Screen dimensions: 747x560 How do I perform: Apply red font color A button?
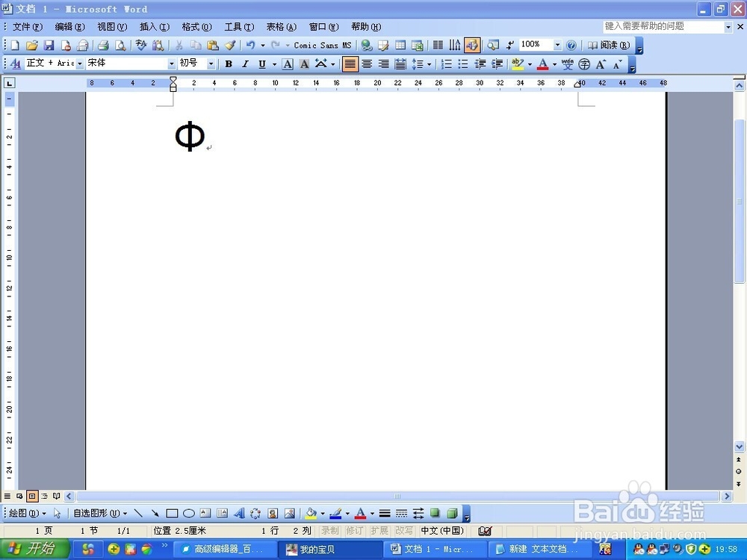click(x=542, y=63)
